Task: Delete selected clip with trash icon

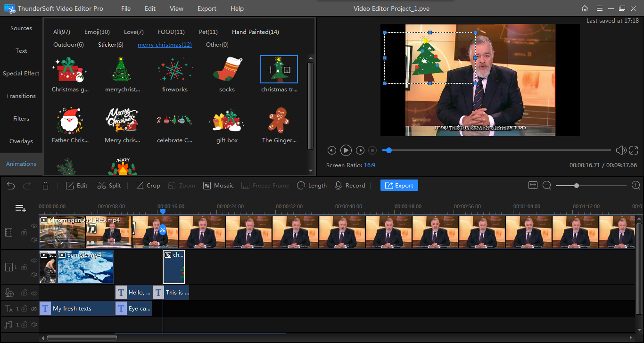Action: click(46, 186)
